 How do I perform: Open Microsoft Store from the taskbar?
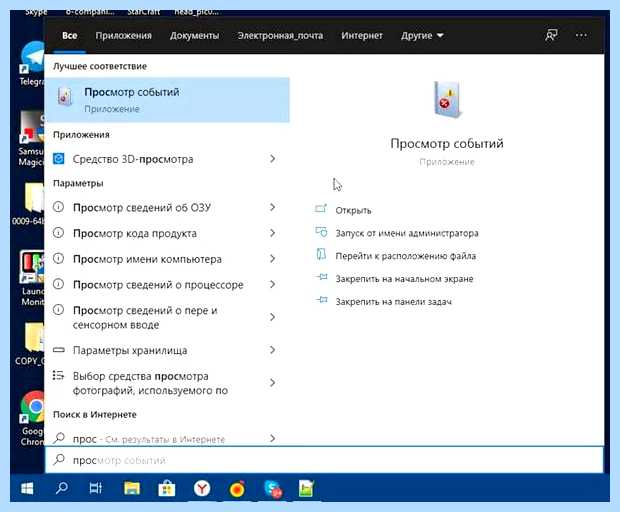(166, 489)
